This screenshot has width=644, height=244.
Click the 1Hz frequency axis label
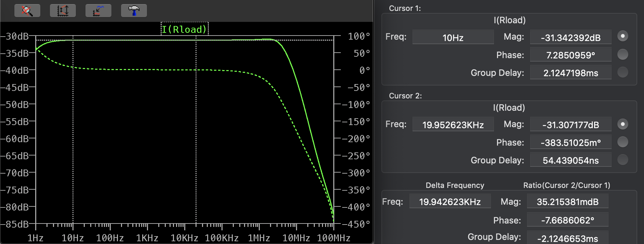35,238
